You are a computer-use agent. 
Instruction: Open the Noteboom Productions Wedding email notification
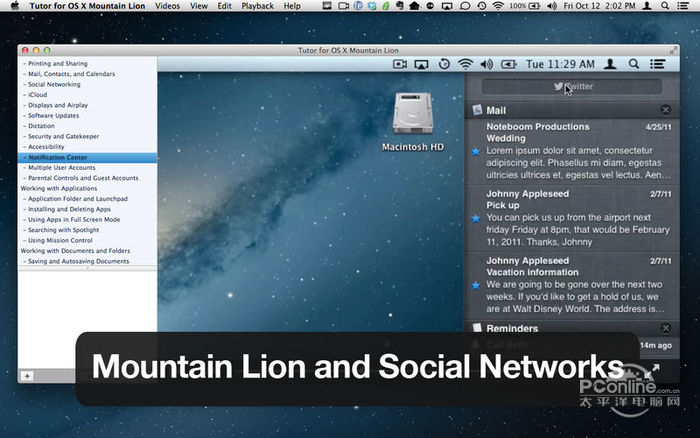click(x=572, y=151)
